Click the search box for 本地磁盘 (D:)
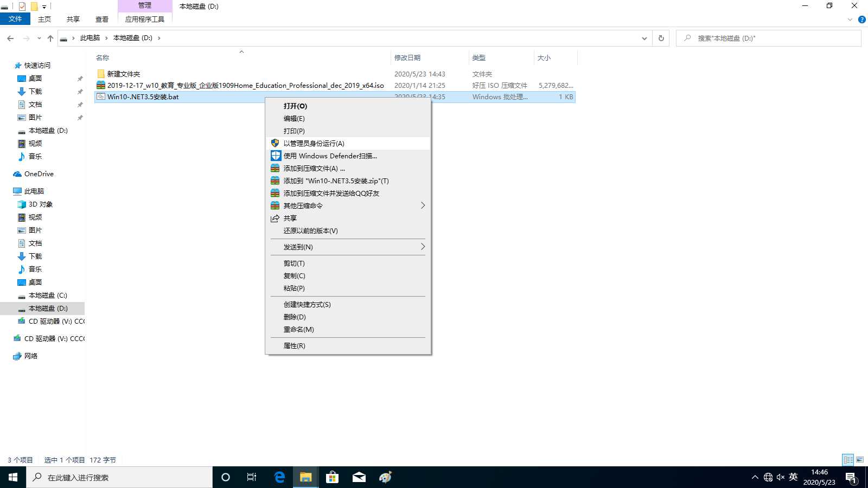Viewport: 868px width, 488px height. [768, 38]
